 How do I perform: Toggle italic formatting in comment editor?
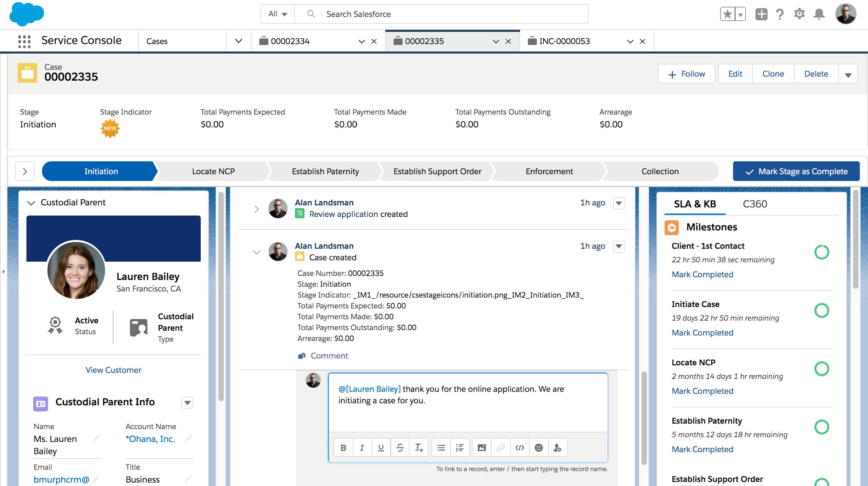362,448
